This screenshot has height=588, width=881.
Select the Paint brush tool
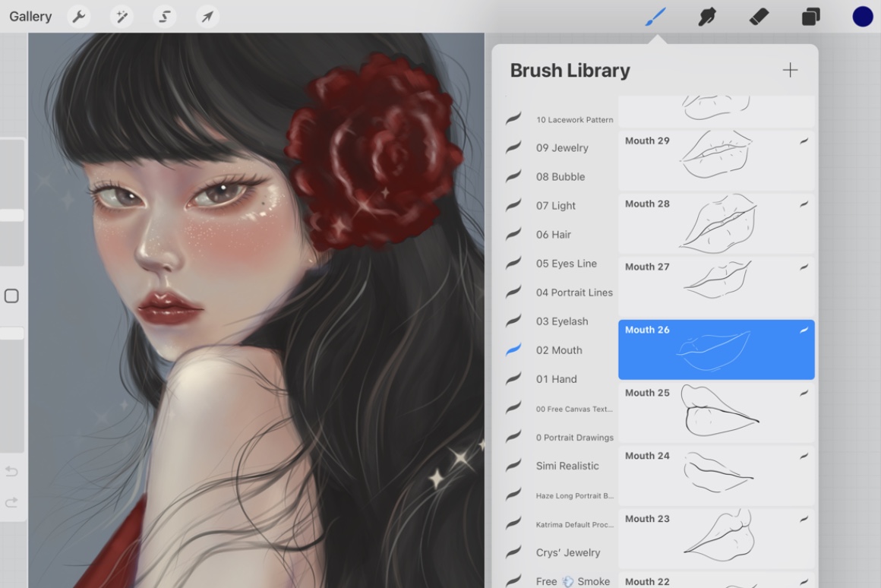point(655,15)
